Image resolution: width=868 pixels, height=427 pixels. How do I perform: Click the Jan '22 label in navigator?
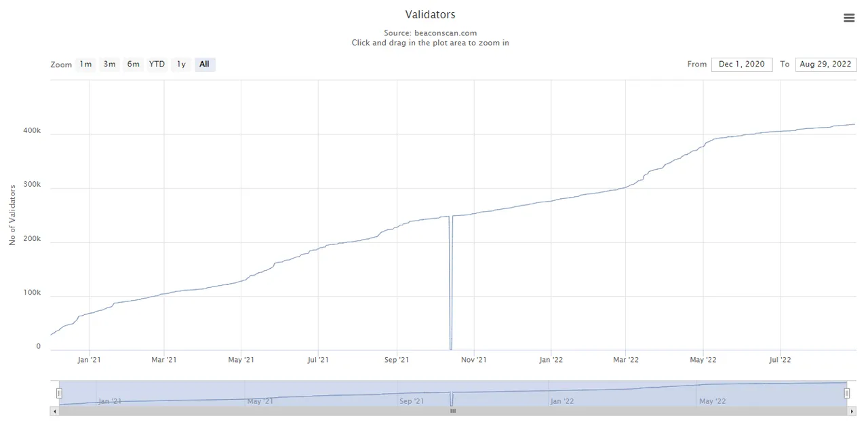coord(562,401)
